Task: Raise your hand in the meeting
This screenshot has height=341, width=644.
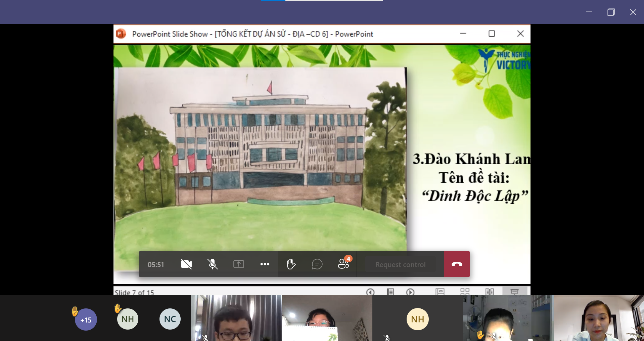Action: (291, 264)
